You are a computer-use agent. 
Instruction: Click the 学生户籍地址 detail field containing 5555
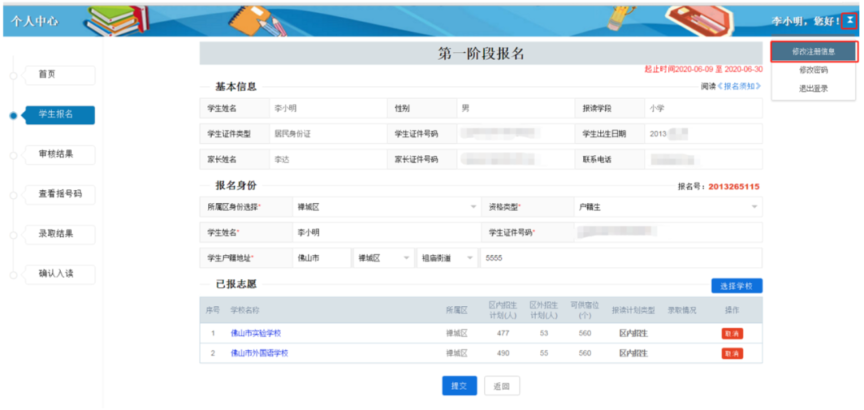click(x=620, y=258)
